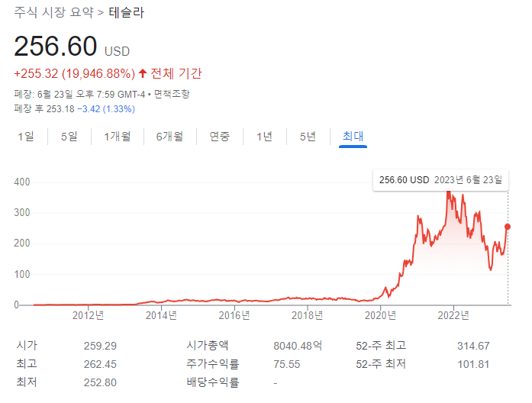
Task: Click the 52-주 최고 value 314.67
Action: 473,346
